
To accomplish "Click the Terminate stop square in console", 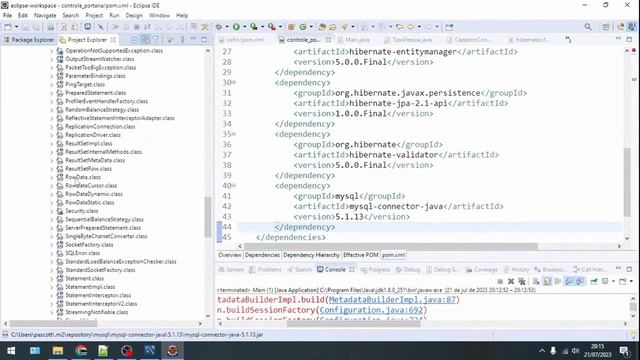I will [500, 281].
